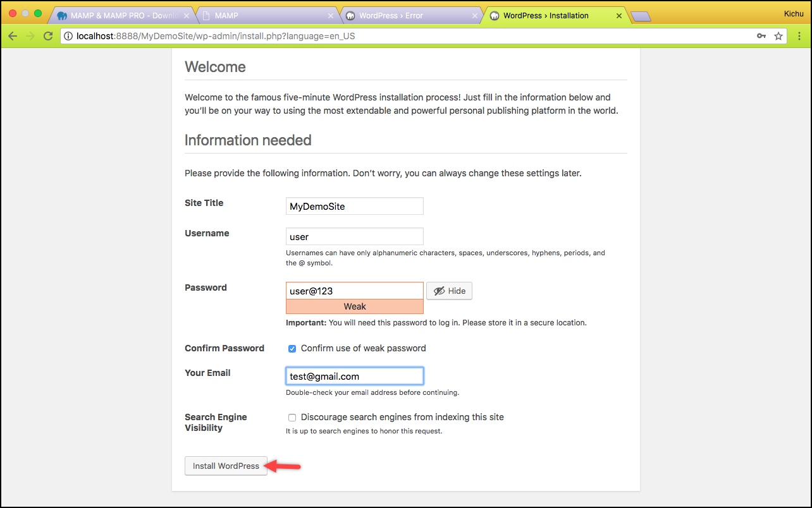Enable Discourage search engines checkbox
Viewport: 812px width, 508px height.
tap(292, 417)
